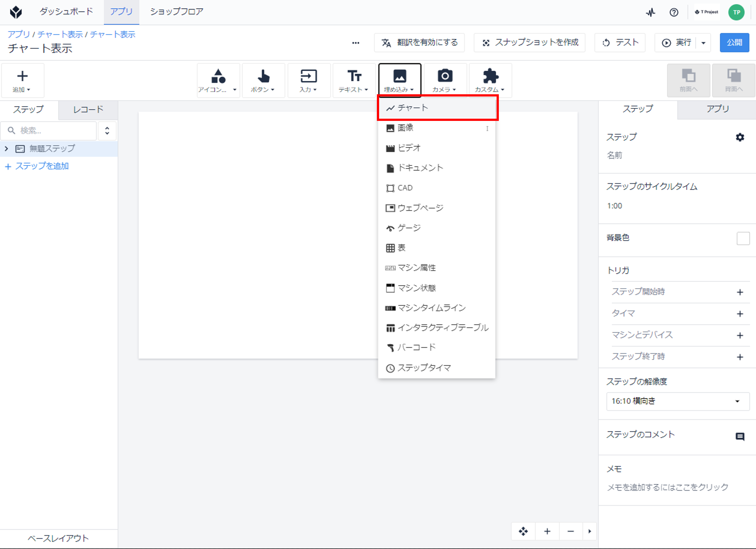Open the 背景色 color swatch

(x=743, y=238)
